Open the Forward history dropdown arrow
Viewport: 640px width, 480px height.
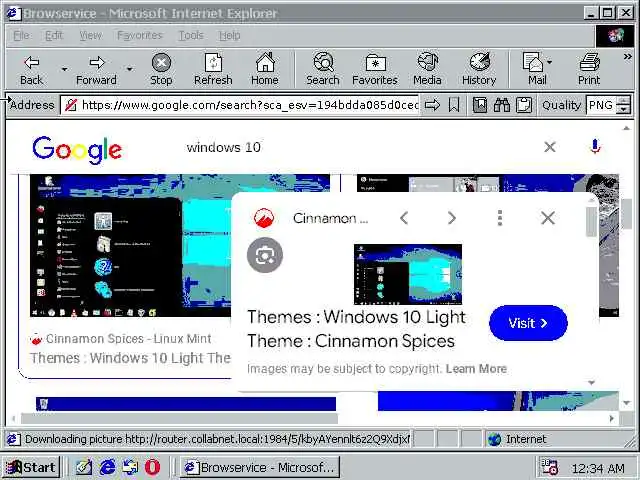[x=129, y=69]
